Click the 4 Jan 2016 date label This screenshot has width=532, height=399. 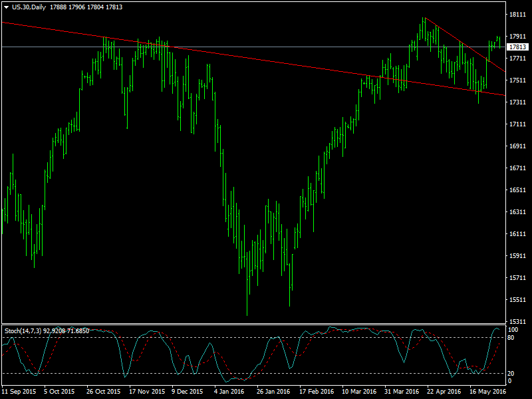[228, 392]
